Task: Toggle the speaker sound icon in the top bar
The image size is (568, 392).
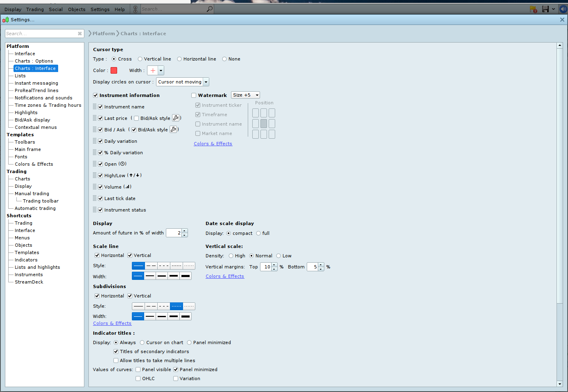Action: 563,9
